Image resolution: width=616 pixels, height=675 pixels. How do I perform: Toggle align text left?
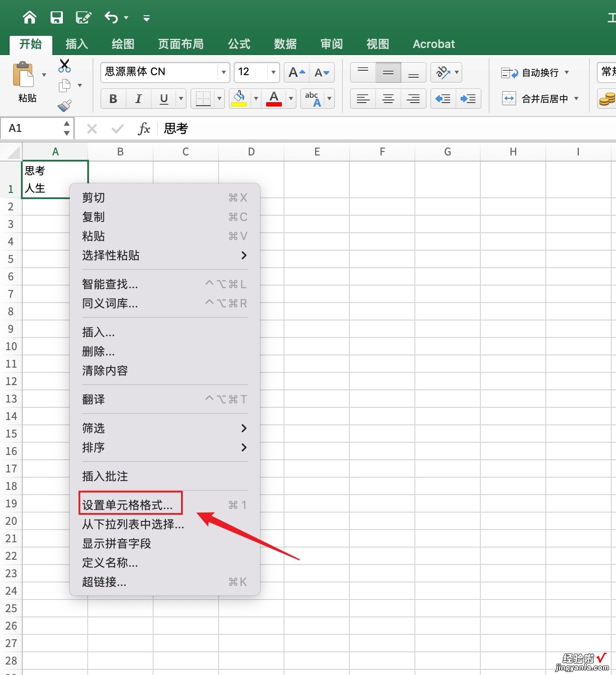[363, 99]
